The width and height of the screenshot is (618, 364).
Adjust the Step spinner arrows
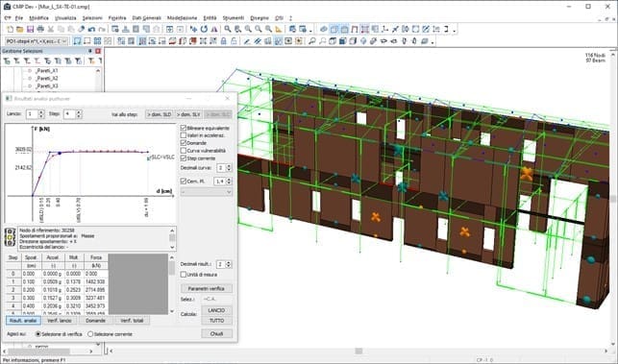pyautogui.click(x=79, y=114)
